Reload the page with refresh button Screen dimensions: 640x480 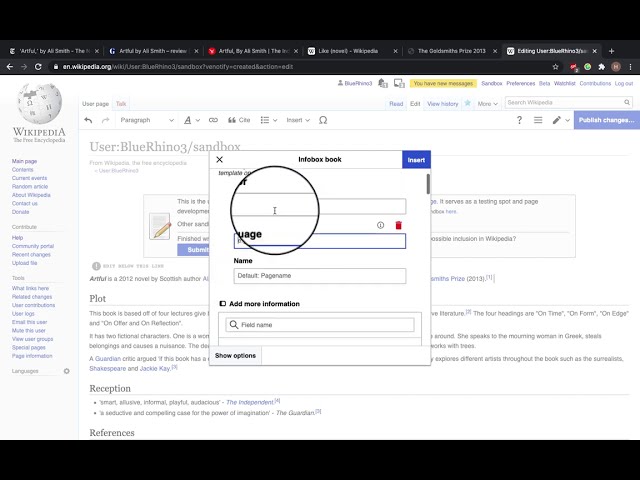coord(38,67)
